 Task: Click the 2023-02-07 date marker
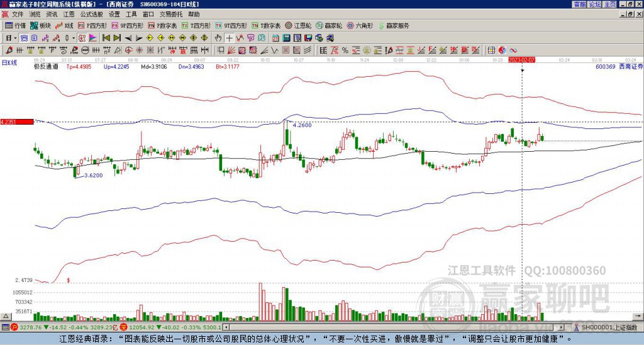[x=521, y=60]
